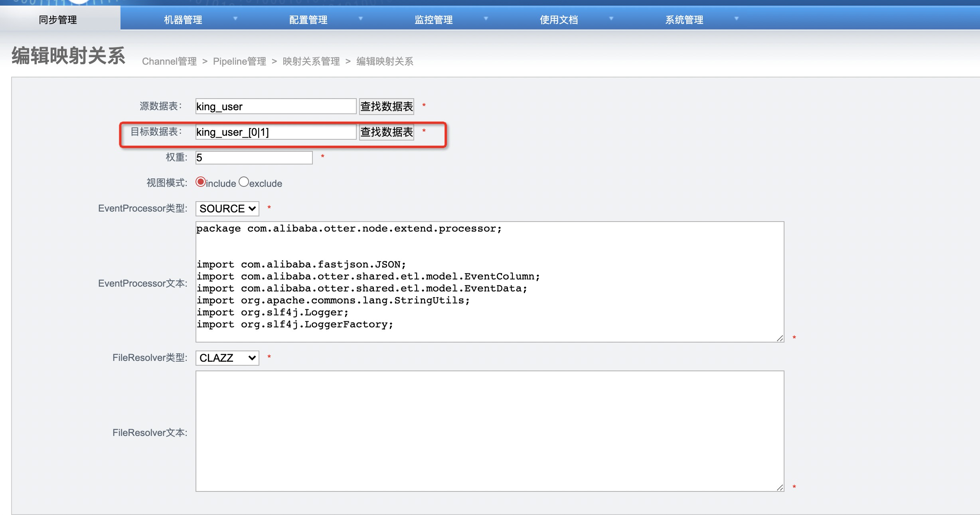This screenshot has height=515, width=980.
Task: Click 查找数据表 button beside 目标数据表
Action: (387, 132)
